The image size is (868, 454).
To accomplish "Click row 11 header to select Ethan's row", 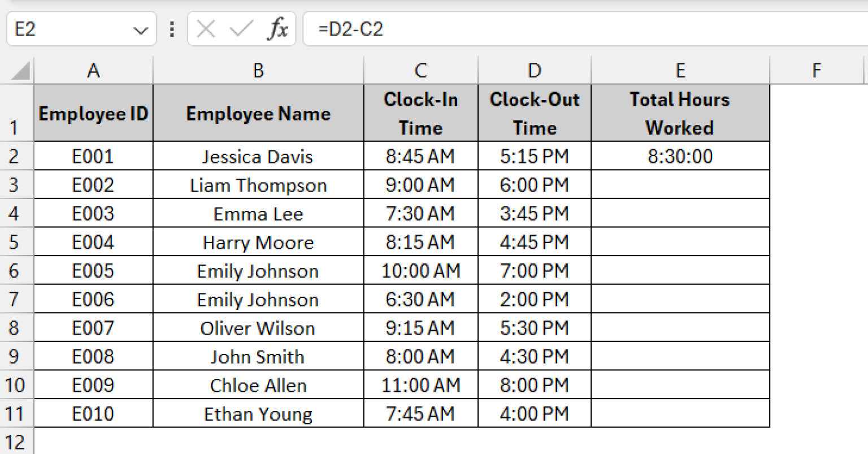I will pyautogui.click(x=18, y=413).
